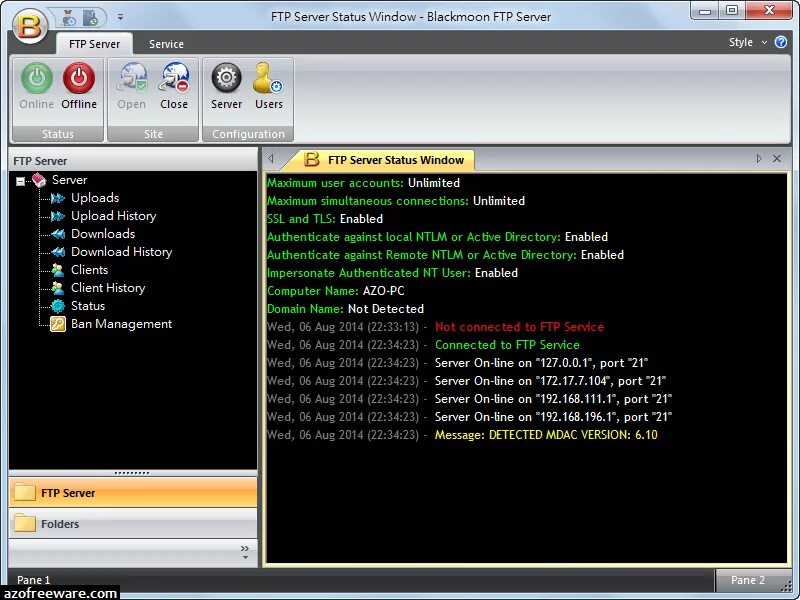This screenshot has width=800, height=600.
Task: Switch to the FTP Server ribbon tab
Action: tap(94, 44)
